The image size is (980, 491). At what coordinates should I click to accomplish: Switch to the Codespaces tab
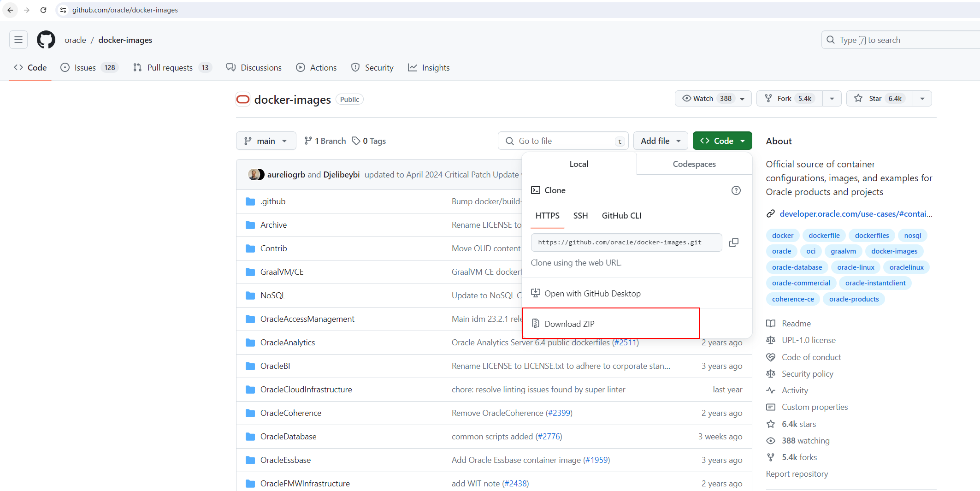(694, 164)
